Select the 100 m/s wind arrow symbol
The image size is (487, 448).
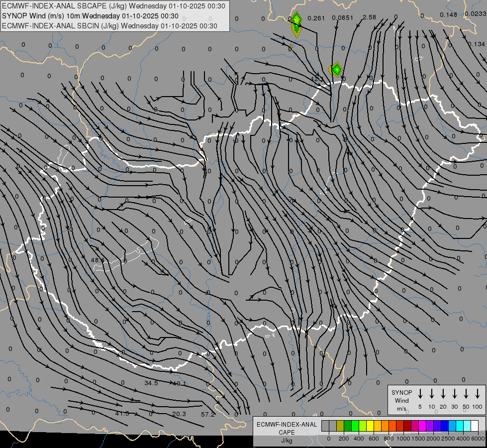[478, 394]
